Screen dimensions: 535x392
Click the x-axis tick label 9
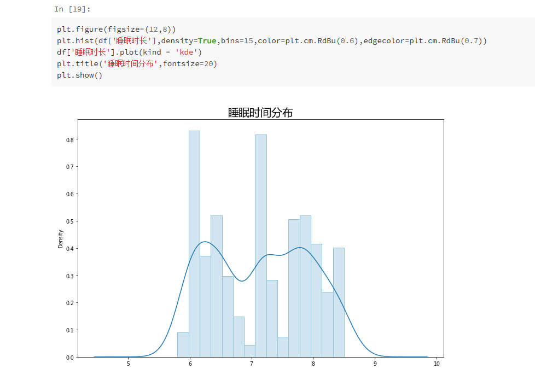[x=375, y=364]
